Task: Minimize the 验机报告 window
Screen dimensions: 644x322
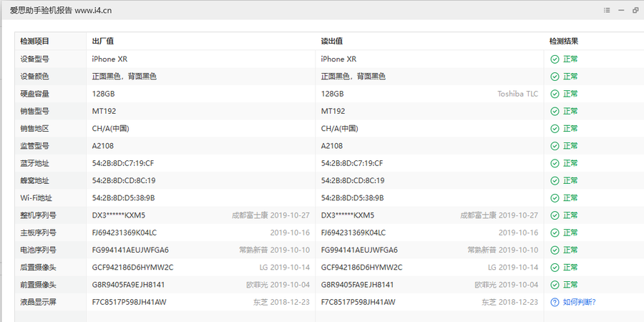Action: click(621, 10)
